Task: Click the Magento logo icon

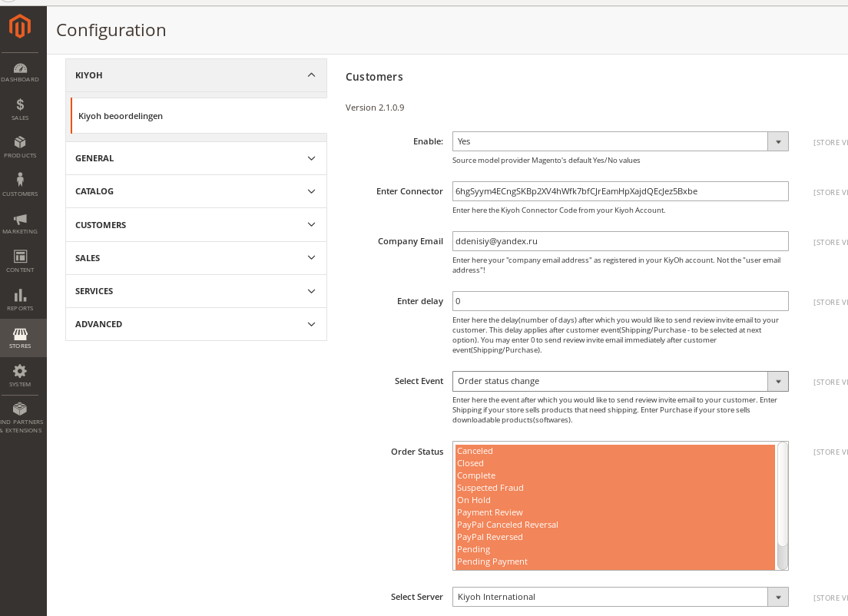Action: [19, 26]
